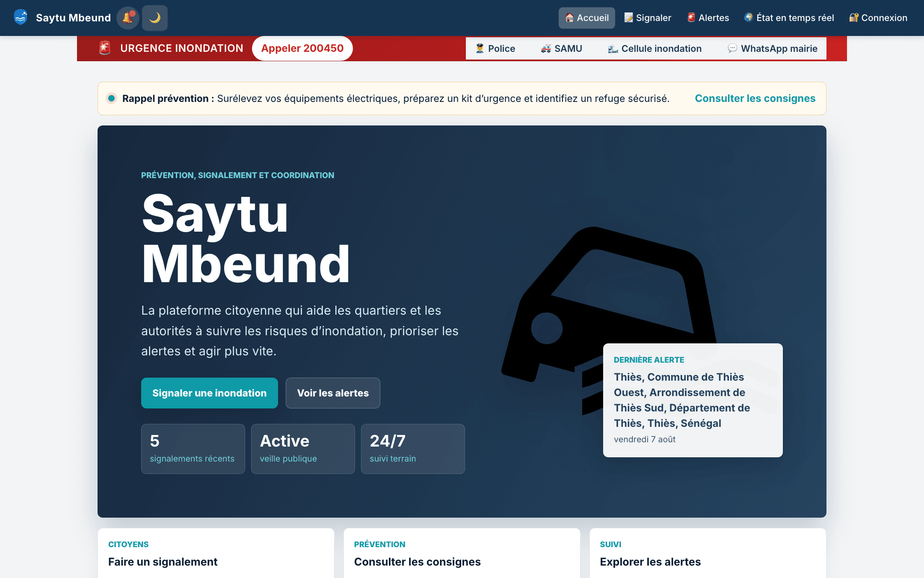The height and width of the screenshot is (578, 924).
Task: Open WhatsApp mairie contact
Action: [773, 48]
